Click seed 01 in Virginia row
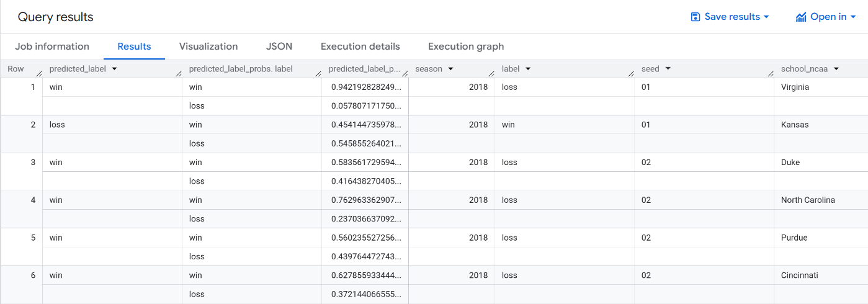Screen dimensions: 868x304 pos(646,87)
